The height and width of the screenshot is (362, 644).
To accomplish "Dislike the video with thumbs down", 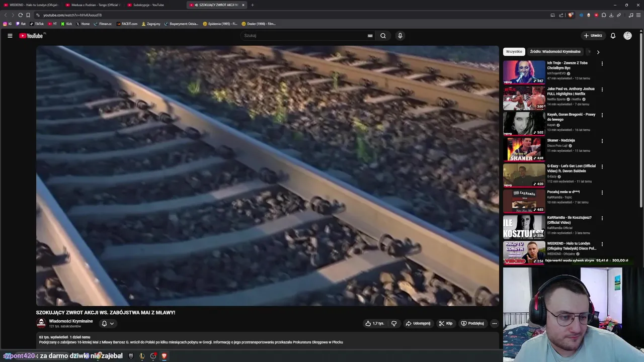I will (394, 323).
